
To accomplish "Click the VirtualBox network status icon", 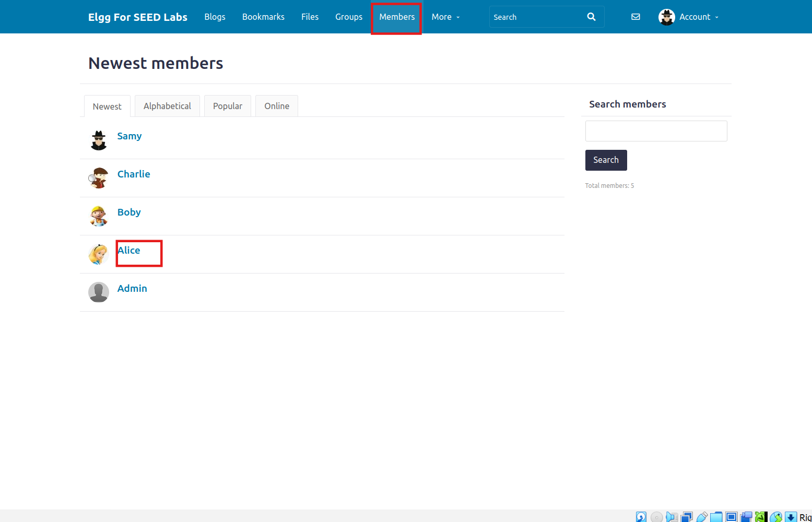I will 687,517.
